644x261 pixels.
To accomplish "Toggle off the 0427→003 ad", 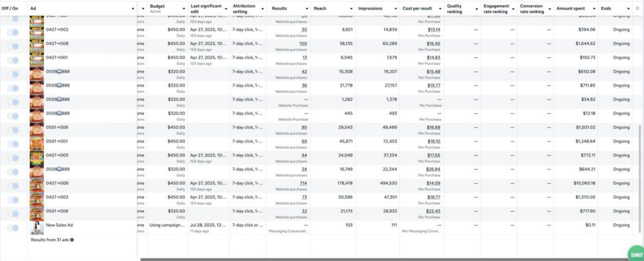I will click(x=13, y=200).
